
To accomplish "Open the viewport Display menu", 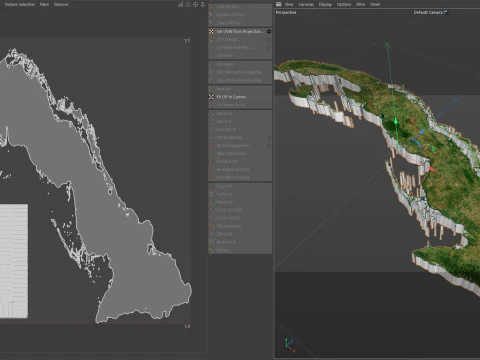I will pyautogui.click(x=325, y=4).
